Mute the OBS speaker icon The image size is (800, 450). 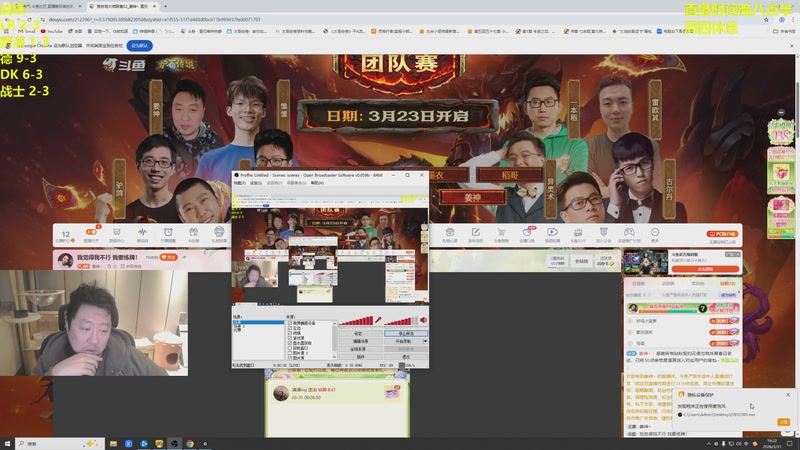(x=423, y=320)
